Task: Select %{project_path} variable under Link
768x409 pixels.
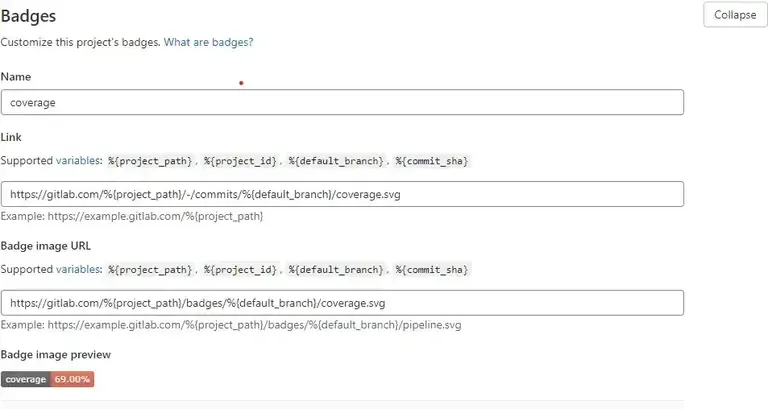Action: click(150, 160)
